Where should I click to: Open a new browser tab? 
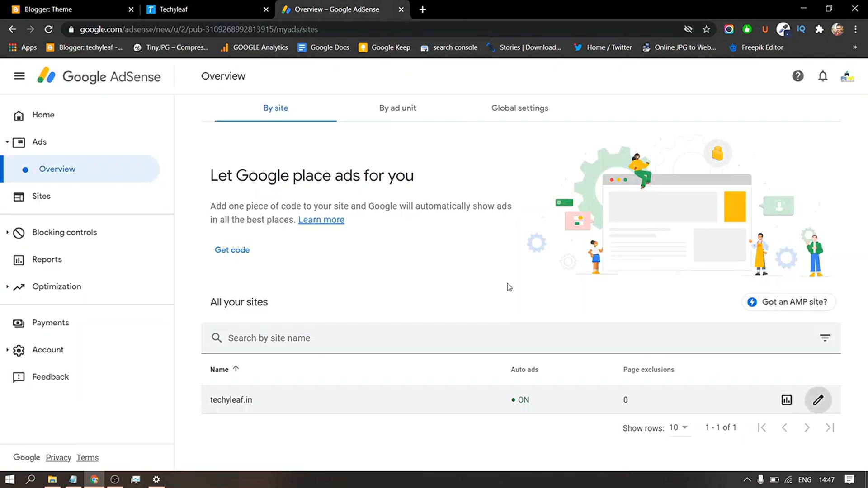(x=423, y=9)
